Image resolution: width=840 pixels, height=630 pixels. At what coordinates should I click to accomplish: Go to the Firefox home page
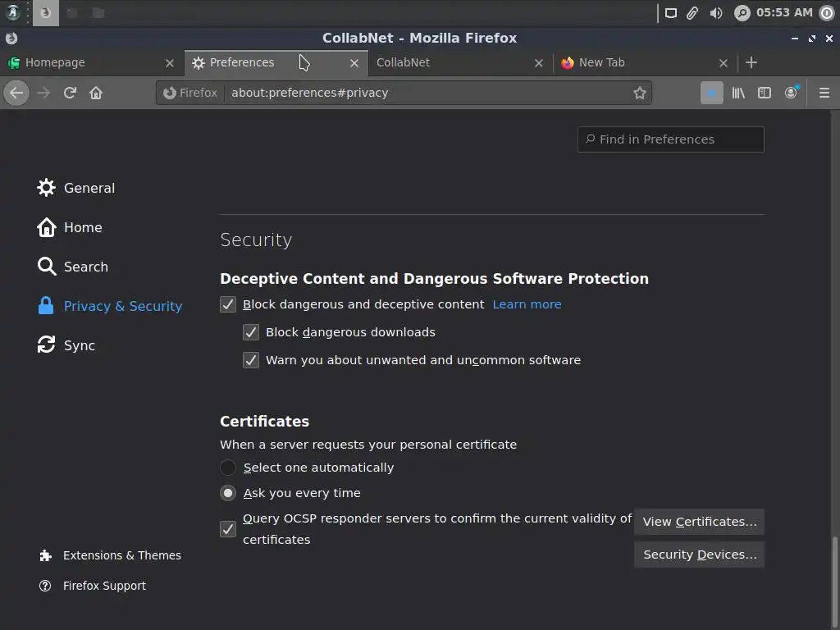pos(96,93)
